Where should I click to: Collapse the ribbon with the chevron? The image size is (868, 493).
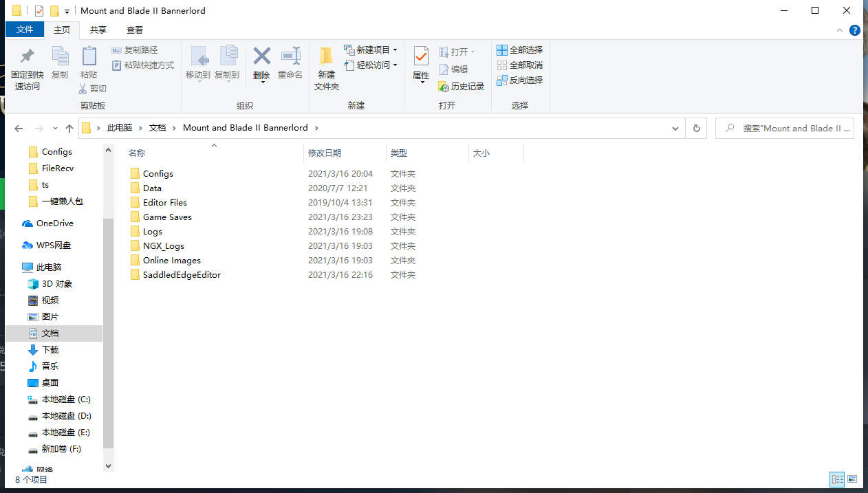[x=839, y=30]
